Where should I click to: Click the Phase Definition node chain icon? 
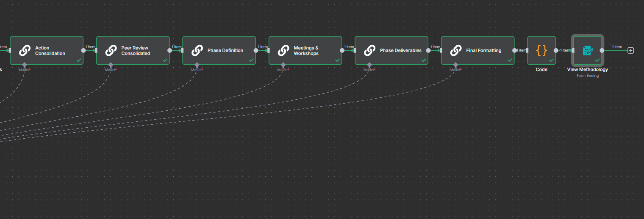(x=197, y=50)
